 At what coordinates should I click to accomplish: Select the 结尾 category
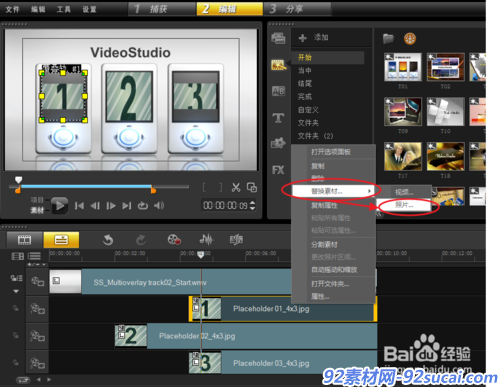[x=305, y=83]
